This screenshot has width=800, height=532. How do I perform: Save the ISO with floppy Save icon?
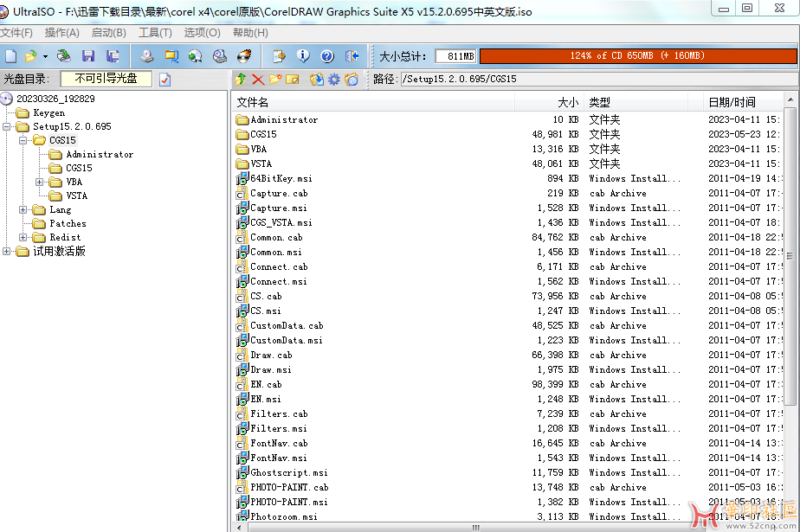(88, 56)
